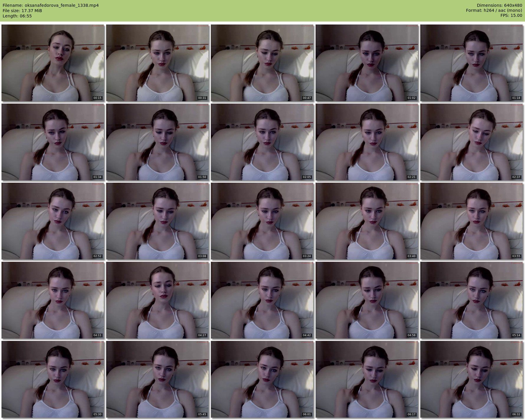
Task: Select the frame marked 03:55
Action: pyautogui.click(x=472, y=221)
